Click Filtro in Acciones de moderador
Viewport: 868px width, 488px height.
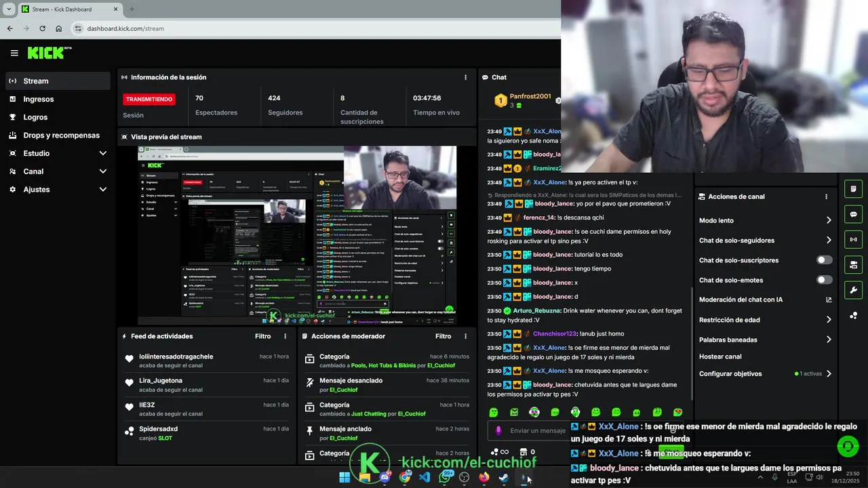pos(443,336)
